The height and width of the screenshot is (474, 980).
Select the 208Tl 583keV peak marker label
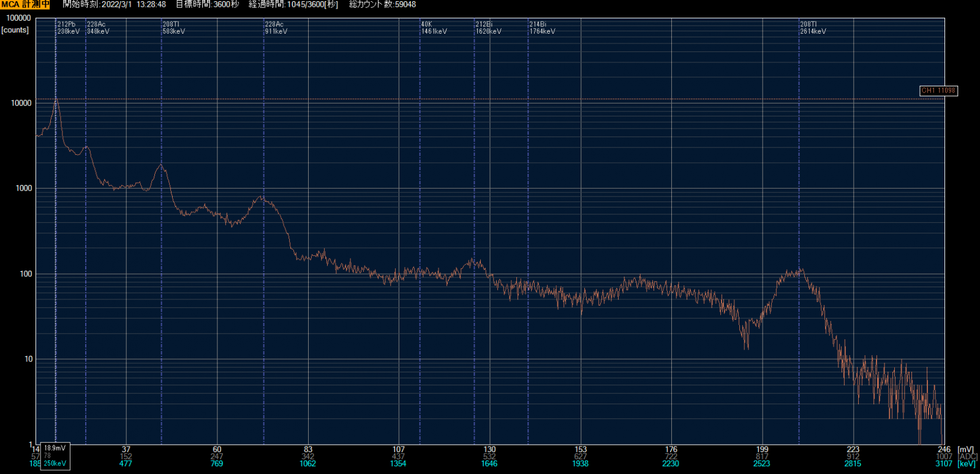[x=173, y=28]
